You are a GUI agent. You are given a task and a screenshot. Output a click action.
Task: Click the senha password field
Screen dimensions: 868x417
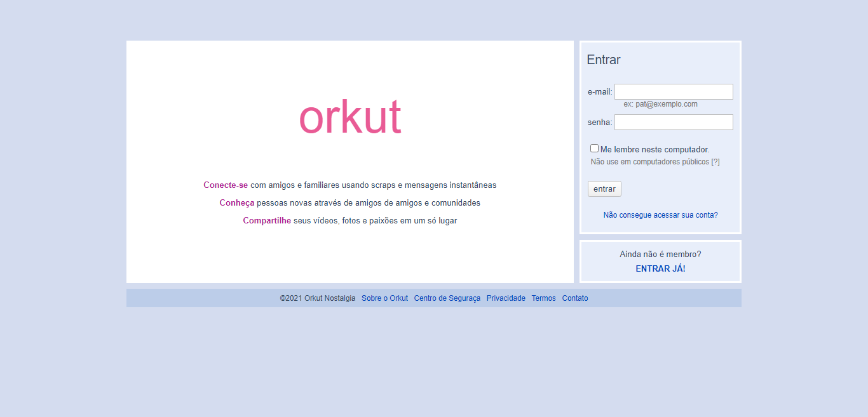(x=674, y=122)
